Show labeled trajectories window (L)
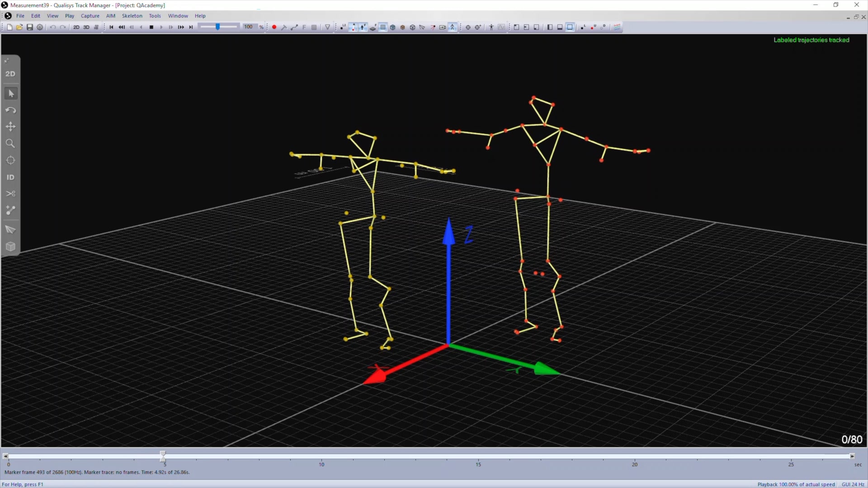868x488 pixels. coord(583,27)
